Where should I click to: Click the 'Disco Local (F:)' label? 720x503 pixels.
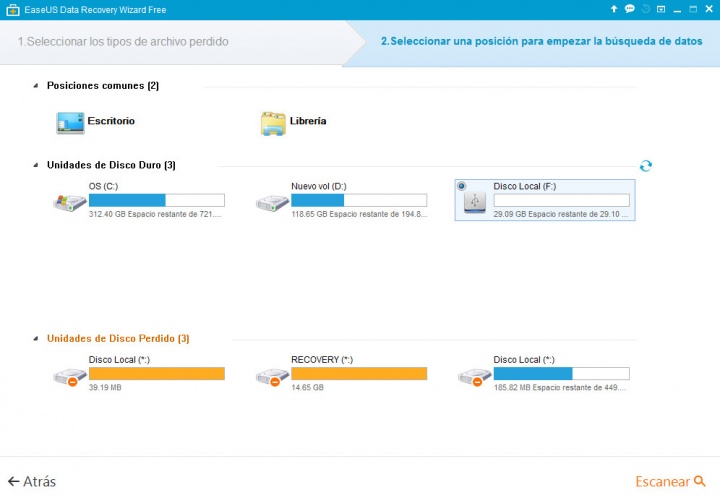coord(524,187)
